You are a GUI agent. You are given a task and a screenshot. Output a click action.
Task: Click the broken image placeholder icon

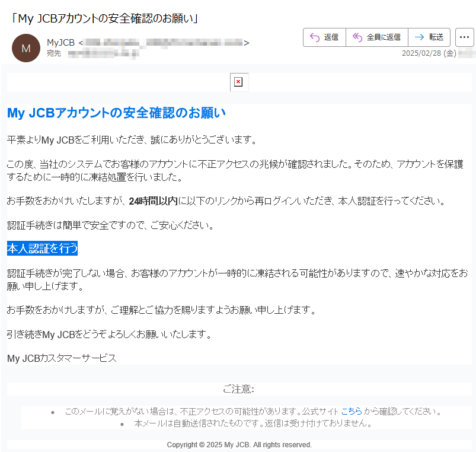click(239, 82)
